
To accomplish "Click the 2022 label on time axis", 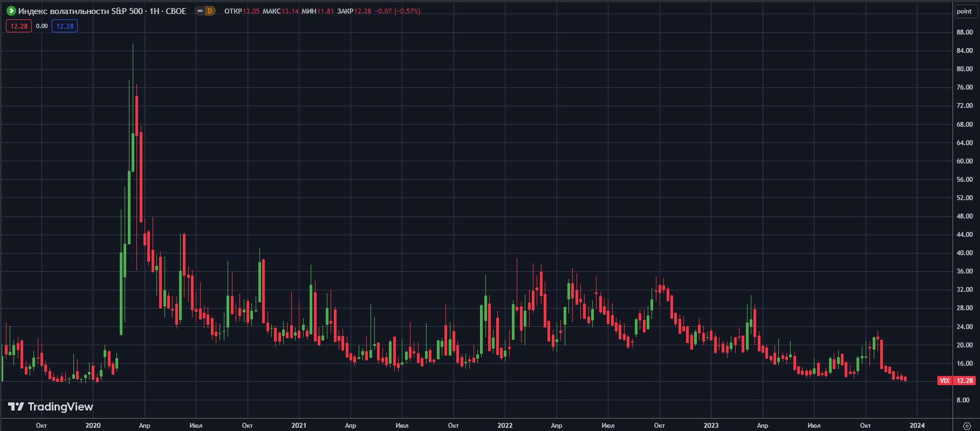I will click(505, 426).
